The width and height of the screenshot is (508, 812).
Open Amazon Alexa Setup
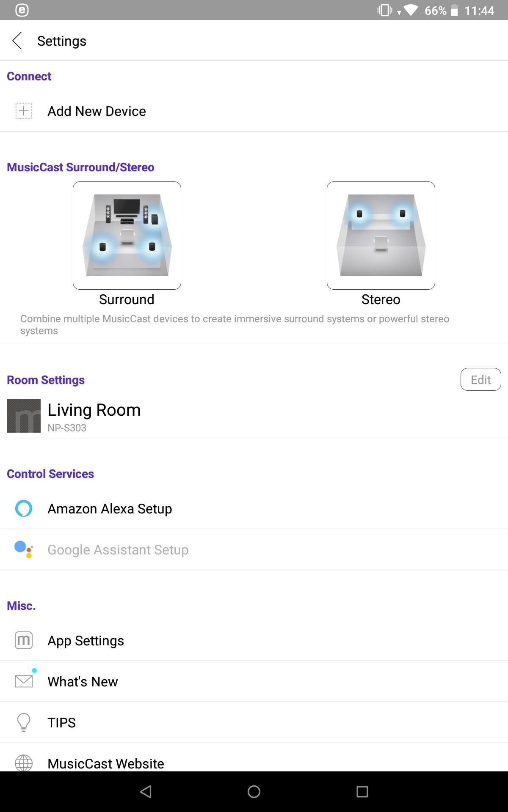(x=254, y=508)
